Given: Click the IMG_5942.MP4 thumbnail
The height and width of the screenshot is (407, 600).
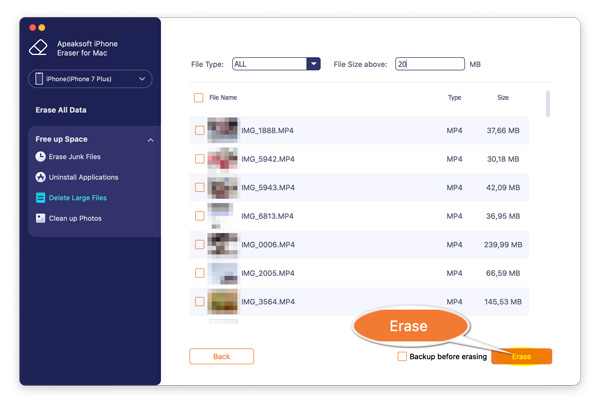Looking at the screenshot, I should 223,159.
